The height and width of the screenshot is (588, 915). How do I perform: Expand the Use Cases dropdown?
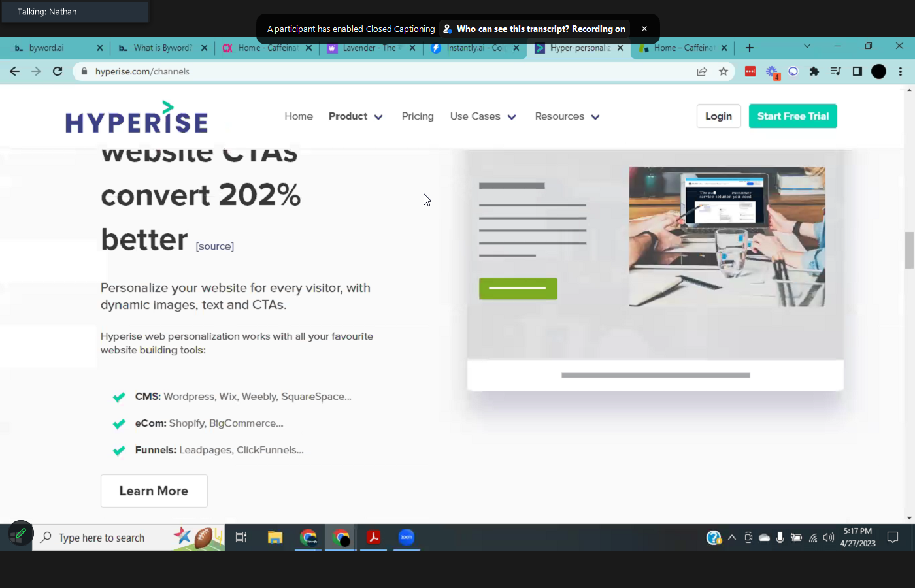(482, 116)
